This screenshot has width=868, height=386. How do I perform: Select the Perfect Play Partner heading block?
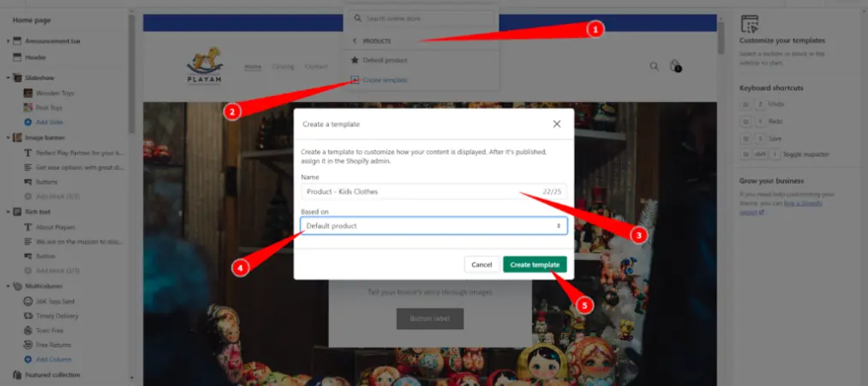pos(81,153)
